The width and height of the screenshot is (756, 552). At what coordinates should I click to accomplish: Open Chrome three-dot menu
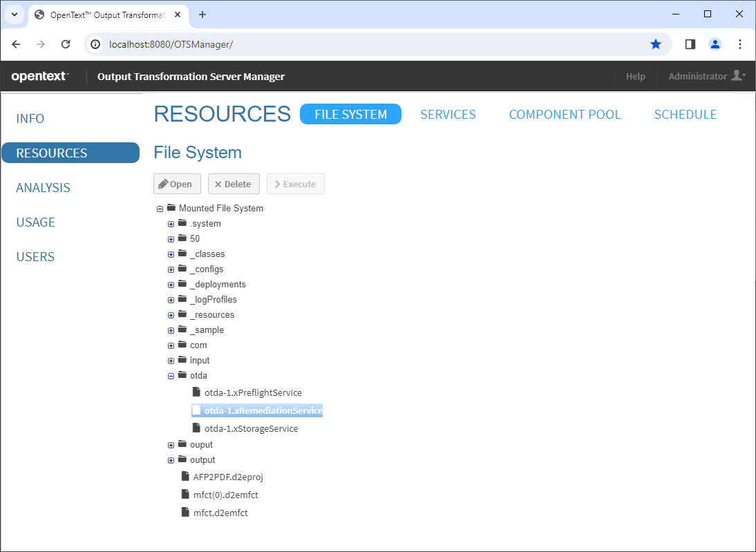pos(739,44)
